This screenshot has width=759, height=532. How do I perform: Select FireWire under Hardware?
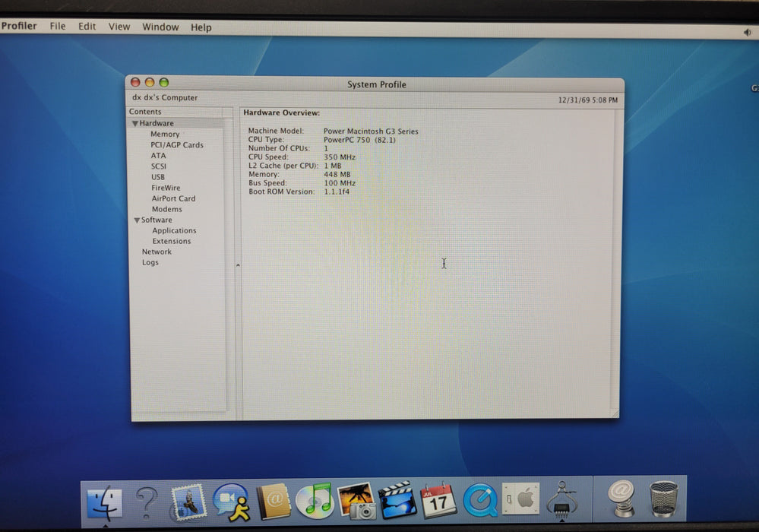166,188
